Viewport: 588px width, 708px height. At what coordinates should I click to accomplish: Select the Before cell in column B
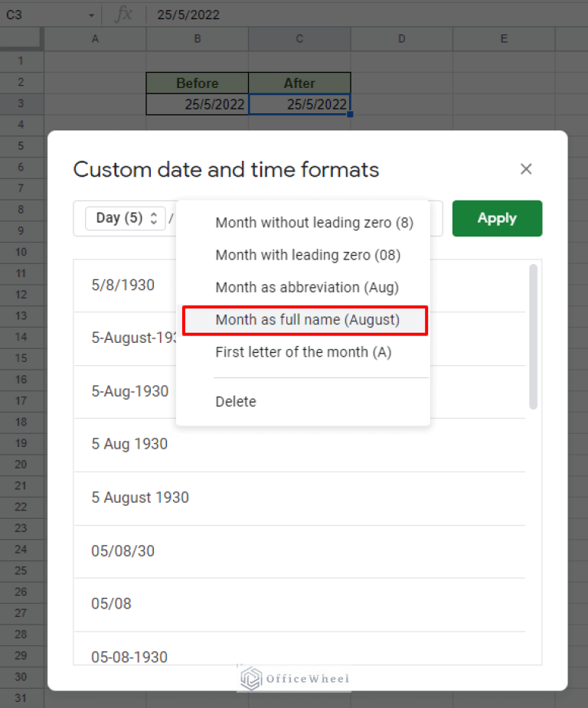(197, 83)
